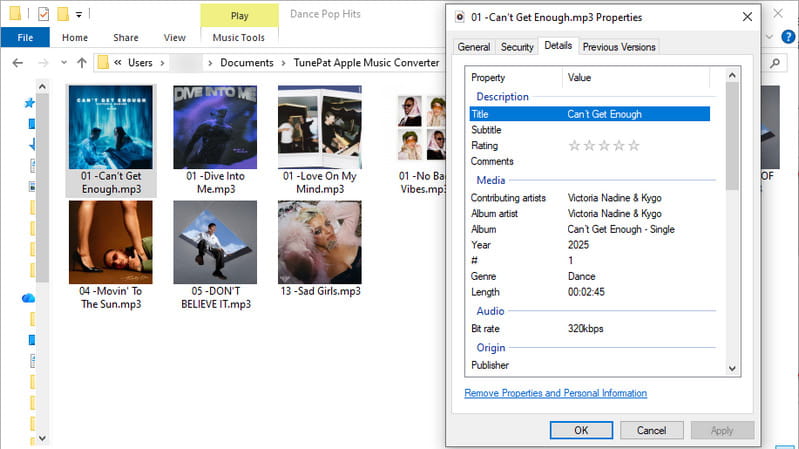Switch to the Home ribbon tab

(75, 37)
